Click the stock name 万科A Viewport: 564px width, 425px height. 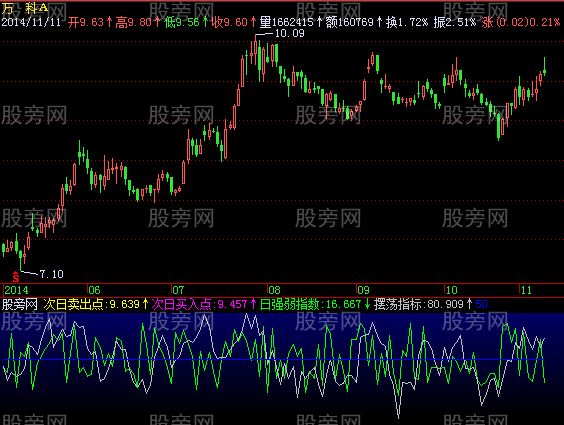tap(25, 8)
